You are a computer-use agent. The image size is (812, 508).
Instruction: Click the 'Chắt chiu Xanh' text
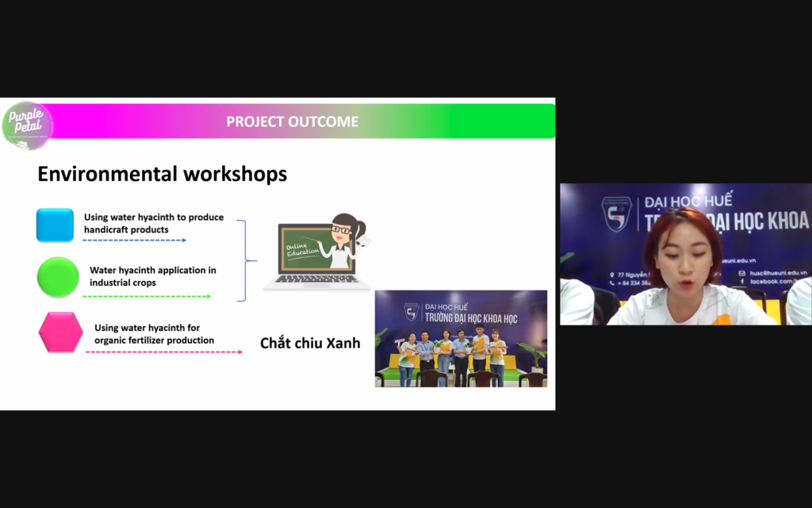click(x=310, y=343)
